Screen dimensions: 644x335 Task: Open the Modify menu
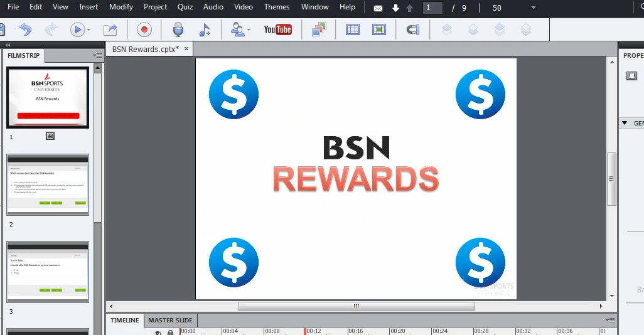[121, 7]
